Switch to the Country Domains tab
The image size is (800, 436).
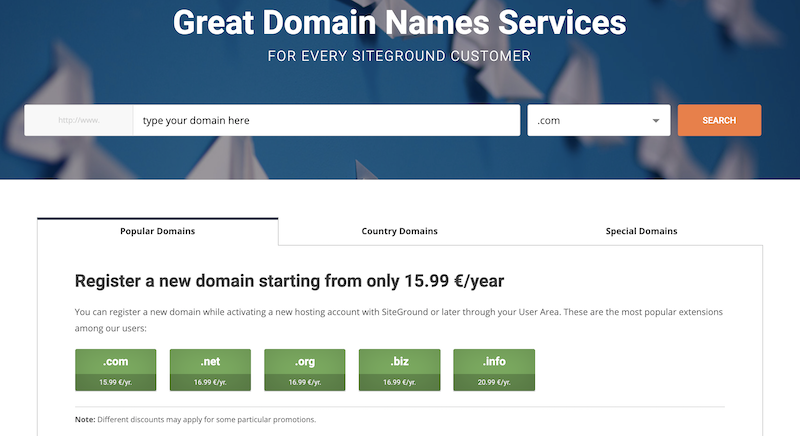point(399,232)
